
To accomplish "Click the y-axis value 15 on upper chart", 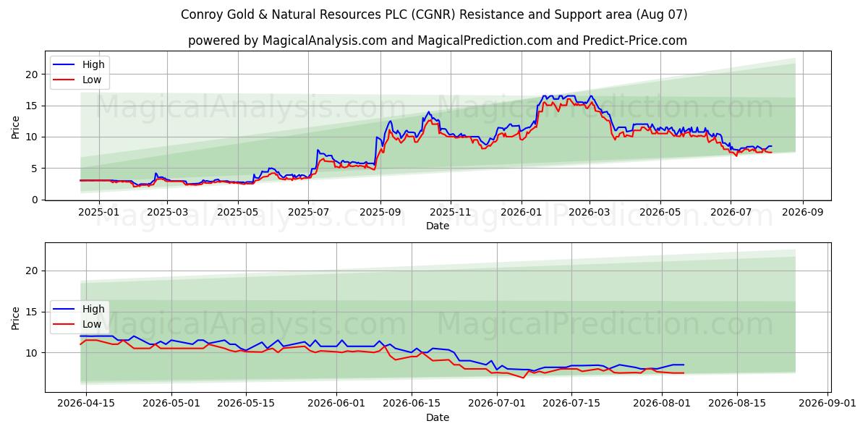I will pos(31,106).
